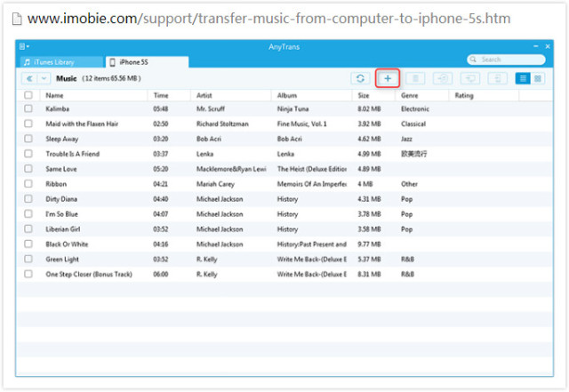Check the box for Ribbon
Image resolution: width=569 pixels, height=392 pixels.
point(28,184)
